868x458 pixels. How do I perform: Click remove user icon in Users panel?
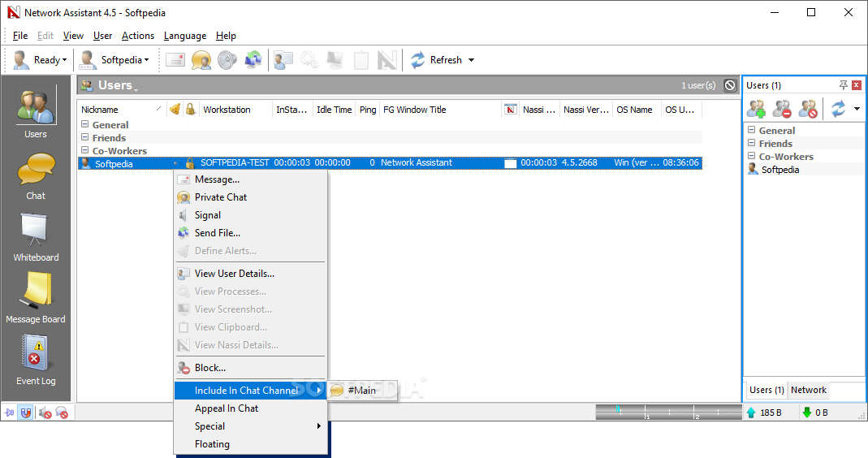coord(782,109)
